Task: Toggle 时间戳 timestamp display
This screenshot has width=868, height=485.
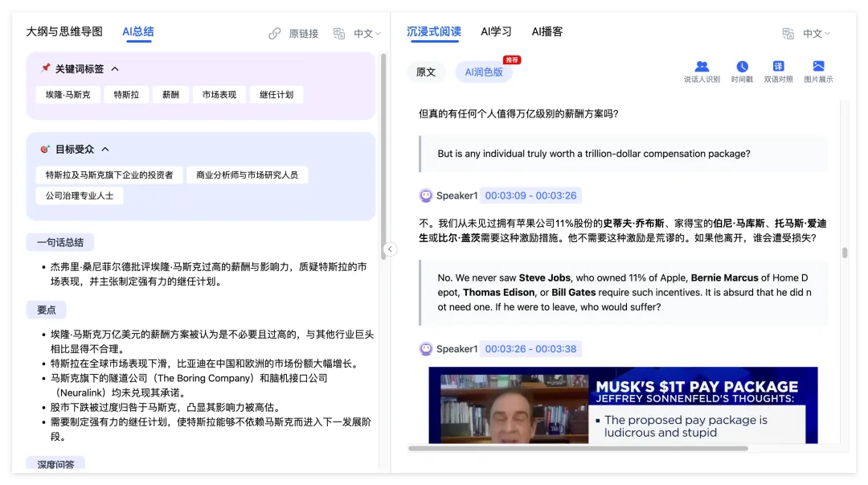Action: [742, 72]
